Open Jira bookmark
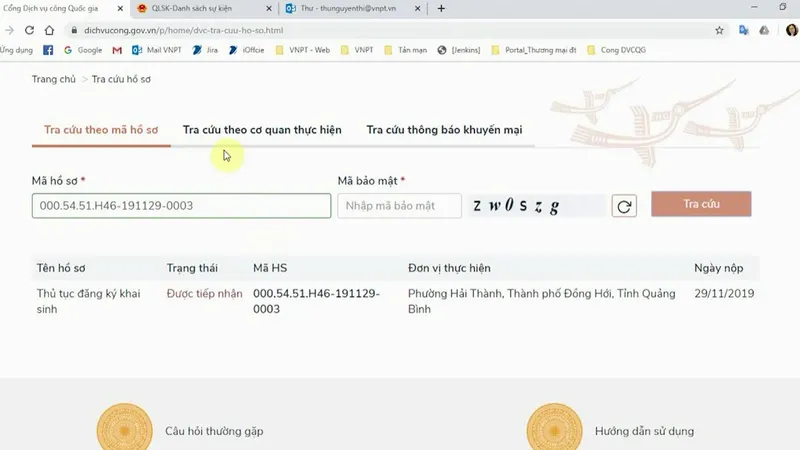This screenshot has height=450, width=800. point(205,50)
